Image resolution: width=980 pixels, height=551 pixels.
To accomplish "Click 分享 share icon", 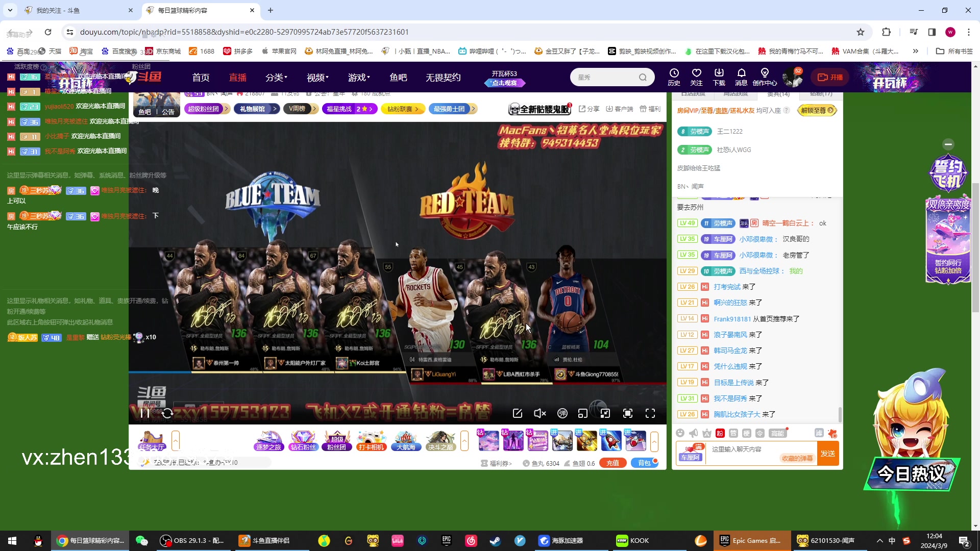I will pos(589,109).
